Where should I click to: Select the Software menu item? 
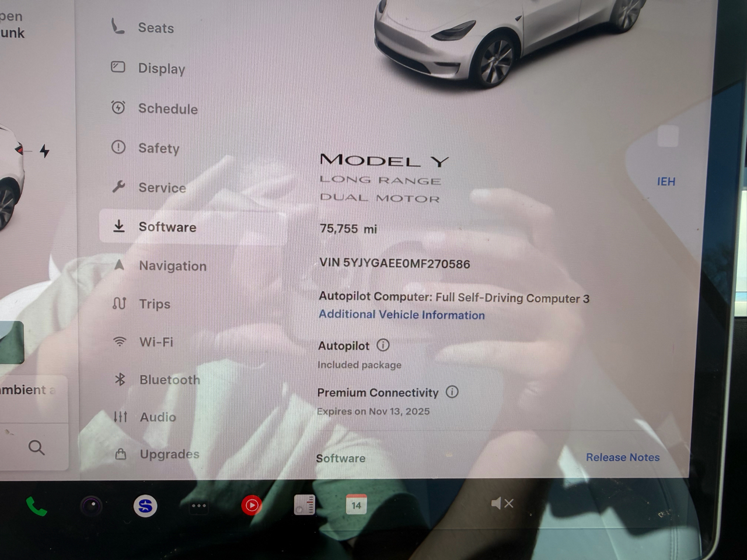tap(167, 227)
